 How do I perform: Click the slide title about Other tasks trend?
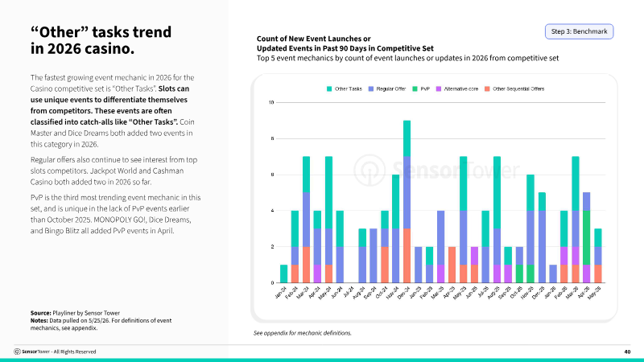[101, 40]
